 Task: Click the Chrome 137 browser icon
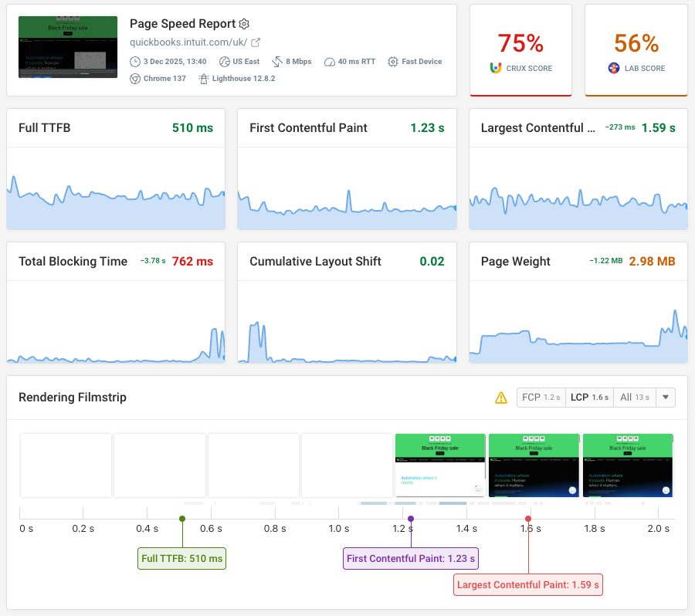pos(135,80)
